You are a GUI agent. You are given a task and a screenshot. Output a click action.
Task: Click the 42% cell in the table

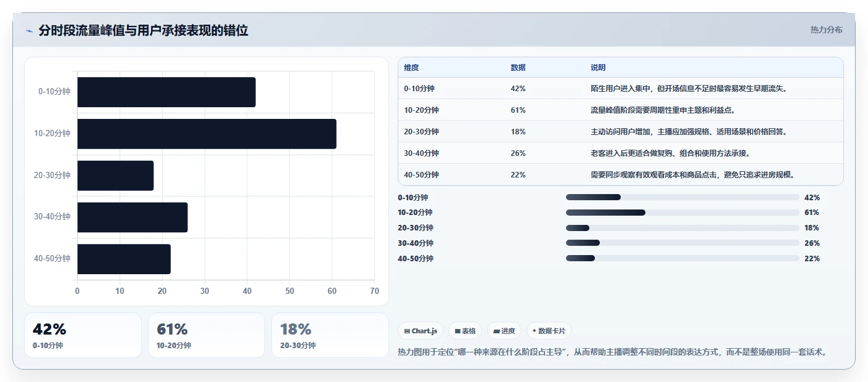coord(518,89)
